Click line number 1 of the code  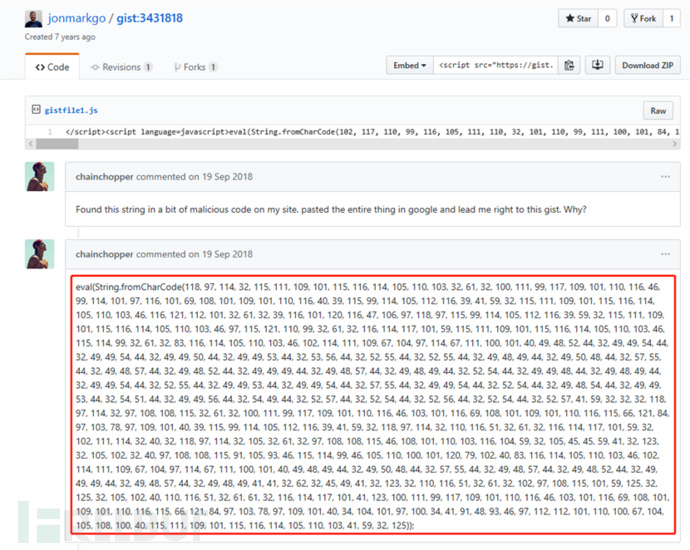point(50,132)
